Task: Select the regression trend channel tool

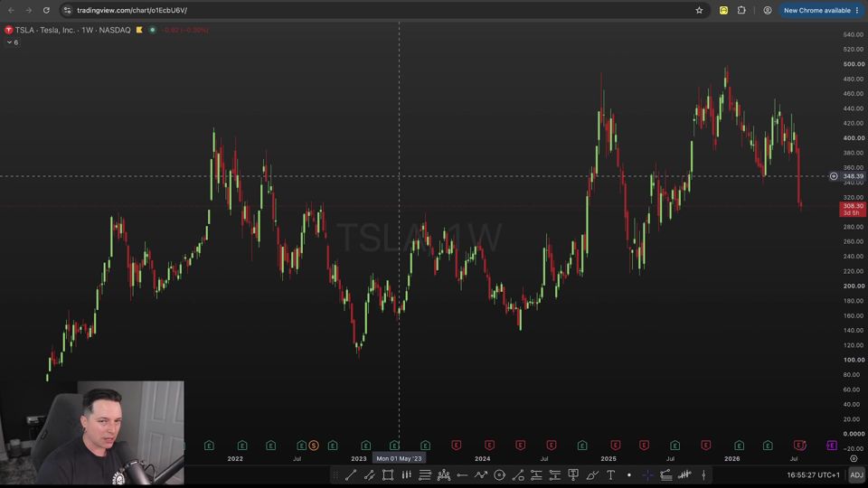Action: click(369, 474)
